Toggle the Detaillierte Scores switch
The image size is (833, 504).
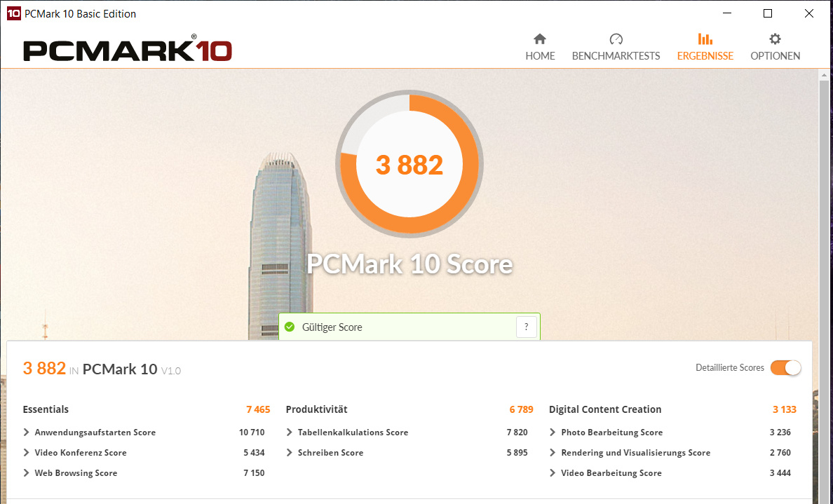(x=786, y=367)
